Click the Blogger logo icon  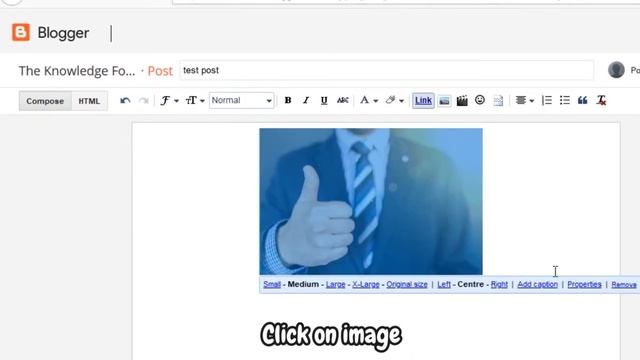pos(20,32)
